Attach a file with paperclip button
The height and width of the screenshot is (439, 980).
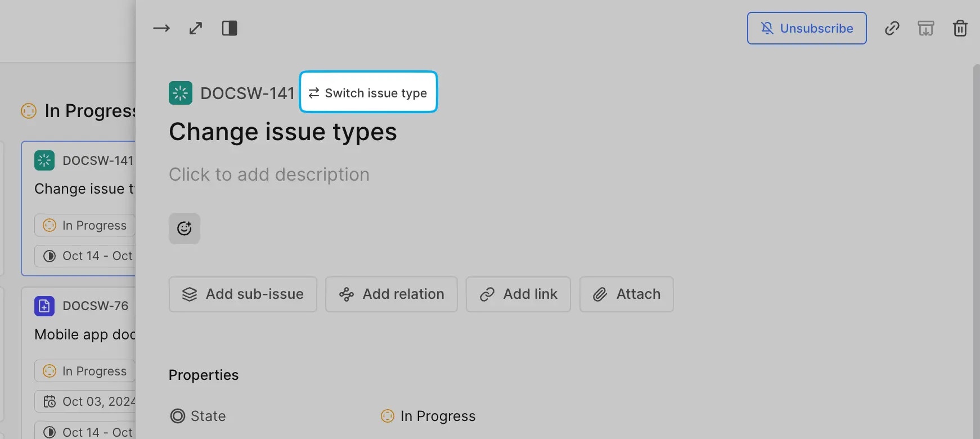point(626,294)
